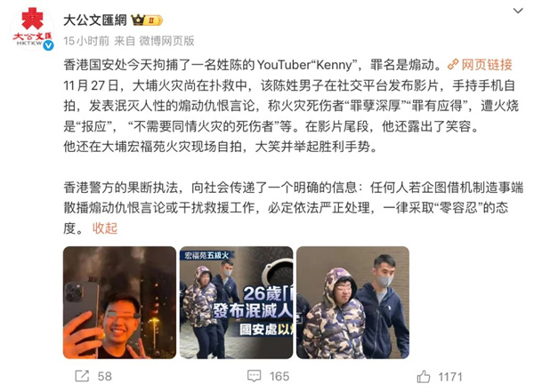
Task: Open the 大公文匯網 account name link
Action: pos(95,20)
